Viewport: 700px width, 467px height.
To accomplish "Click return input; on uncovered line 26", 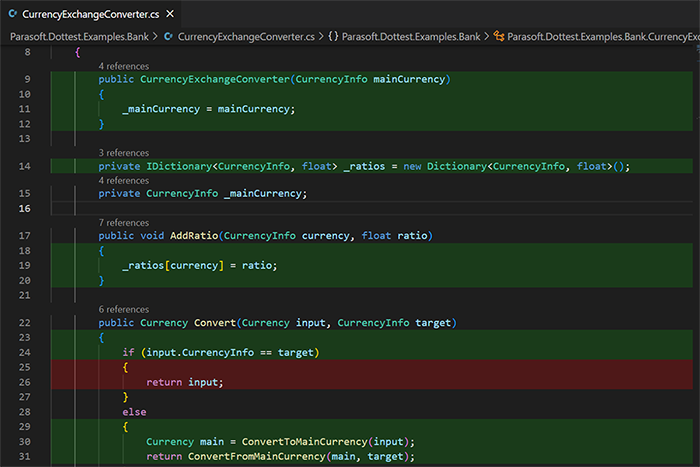I will point(185,382).
